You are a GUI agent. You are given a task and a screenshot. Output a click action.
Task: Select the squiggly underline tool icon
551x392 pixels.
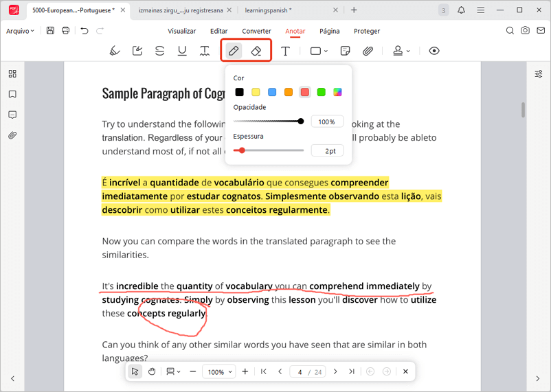205,51
